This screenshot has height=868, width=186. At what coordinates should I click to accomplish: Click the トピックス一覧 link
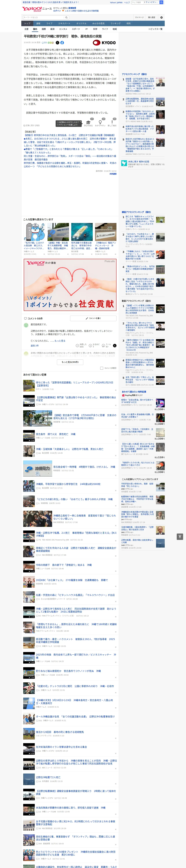click(155, 29)
